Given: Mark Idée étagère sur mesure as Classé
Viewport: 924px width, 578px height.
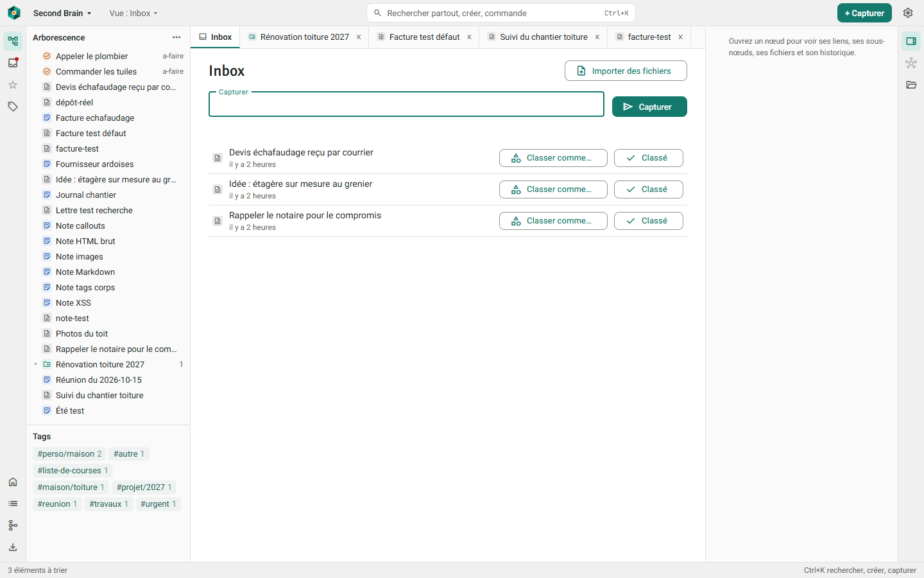Looking at the screenshot, I should [x=648, y=189].
